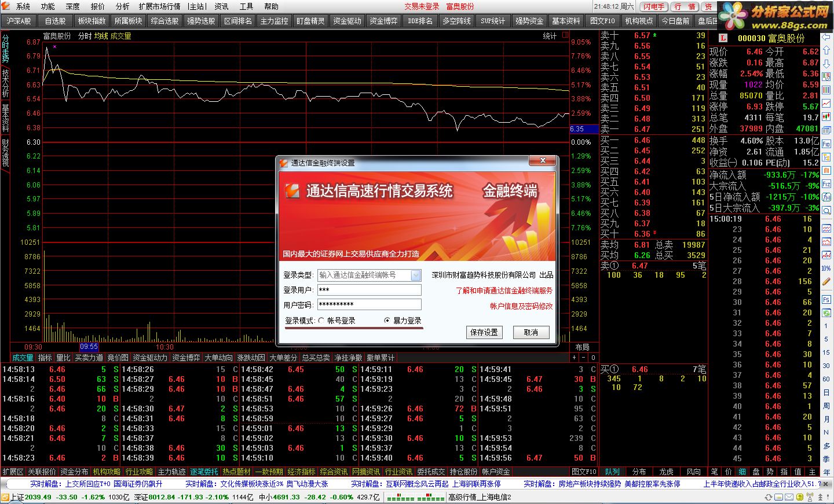Image resolution: width=834 pixels, height=504 pixels.
Task: Open the 资讯 menu
Action: point(222,6)
